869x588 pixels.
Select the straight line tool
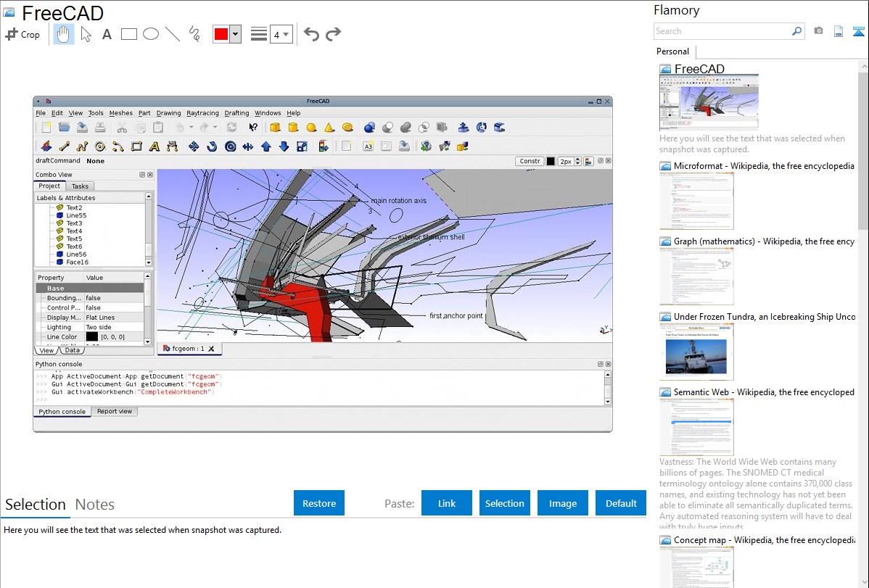(x=173, y=34)
